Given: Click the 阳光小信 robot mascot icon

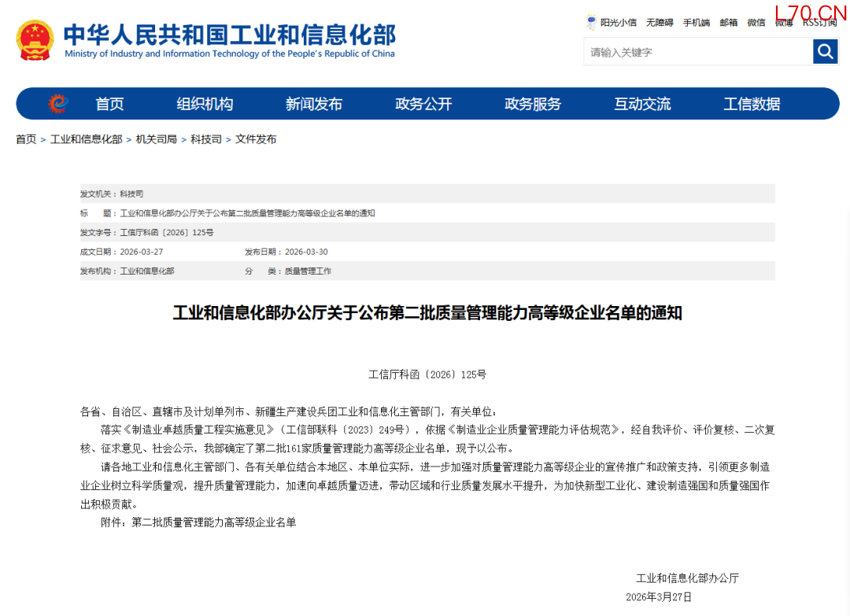Looking at the screenshot, I should (591, 22).
